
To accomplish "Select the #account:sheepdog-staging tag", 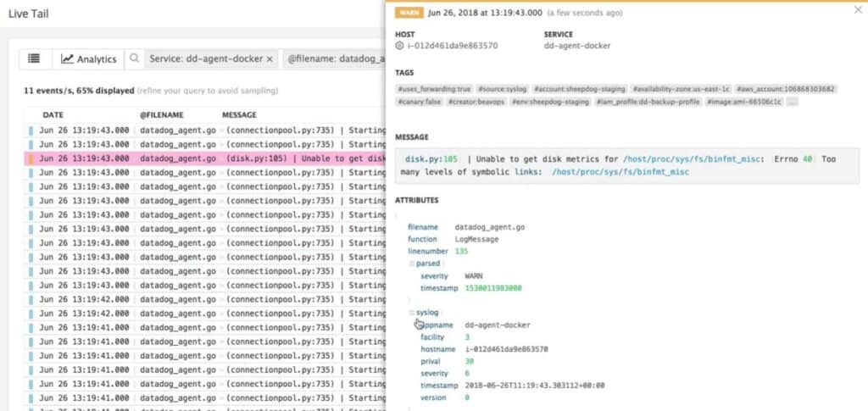I will [580, 89].
